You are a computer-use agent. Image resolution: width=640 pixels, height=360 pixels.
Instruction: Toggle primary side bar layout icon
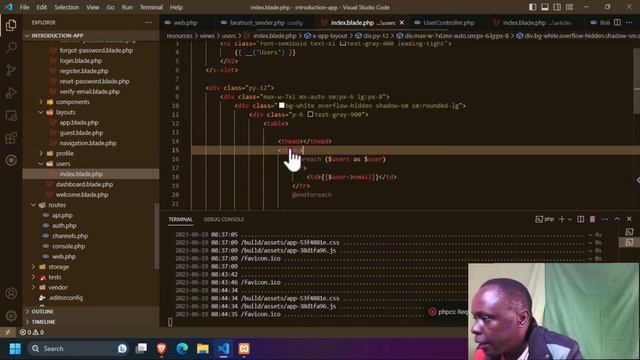click(x=533, y=7)
